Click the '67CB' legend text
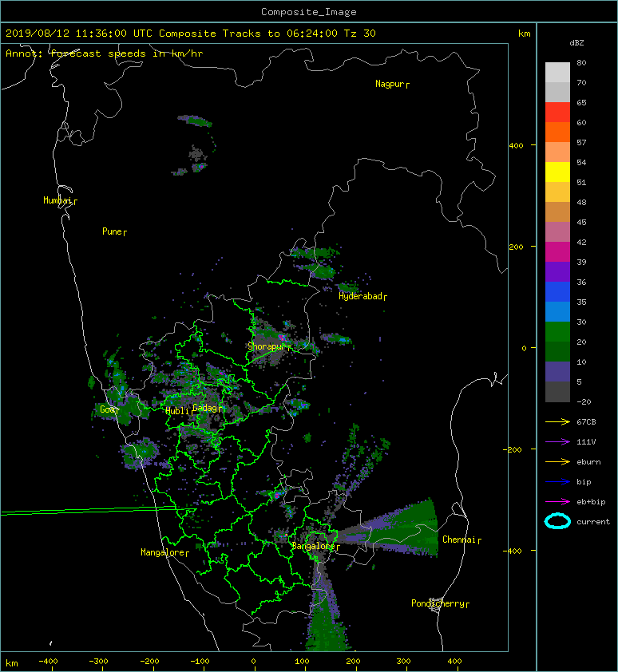 coord(586,421)
